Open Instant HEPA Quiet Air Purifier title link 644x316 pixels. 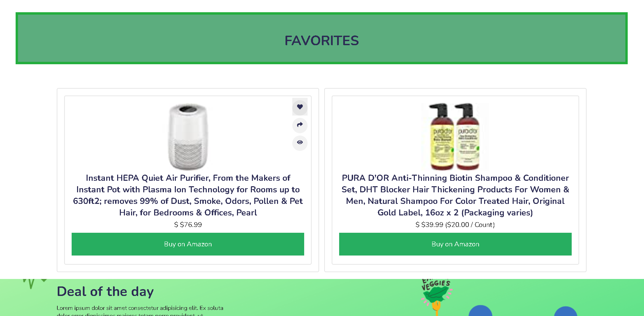click(x=188, y=195)
